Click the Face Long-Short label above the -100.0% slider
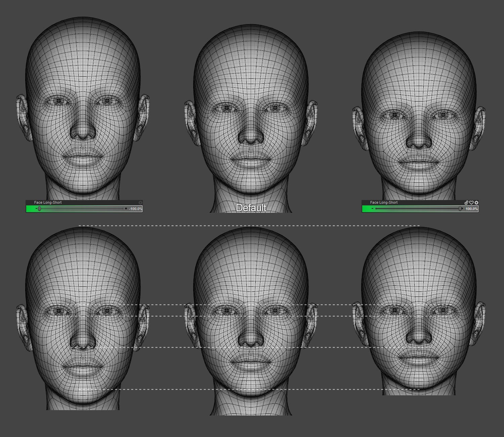Viewport: 504px width, 437px height. tap(48, 202)
